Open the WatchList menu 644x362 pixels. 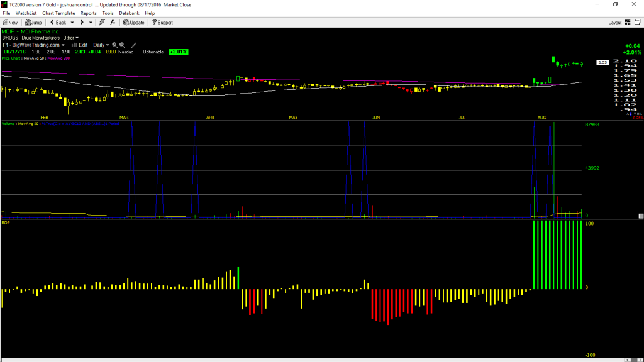click(x=26, y=13)
